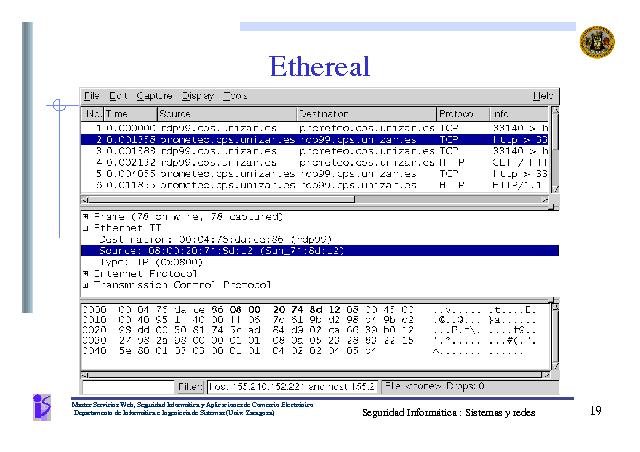Screen dimensions: 640x452
Task: Sort packets by Protocol column header
Action: coord(463,114)
